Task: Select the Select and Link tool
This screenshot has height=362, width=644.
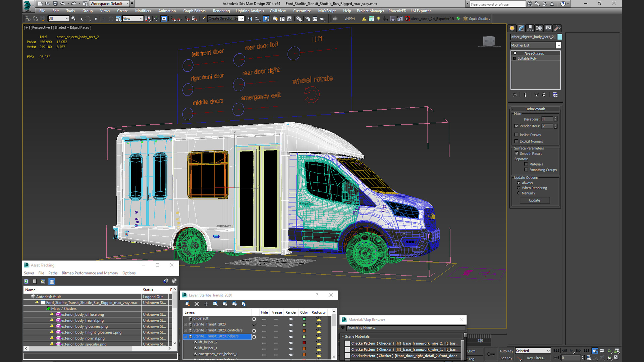Action: (x=28, y=19)
